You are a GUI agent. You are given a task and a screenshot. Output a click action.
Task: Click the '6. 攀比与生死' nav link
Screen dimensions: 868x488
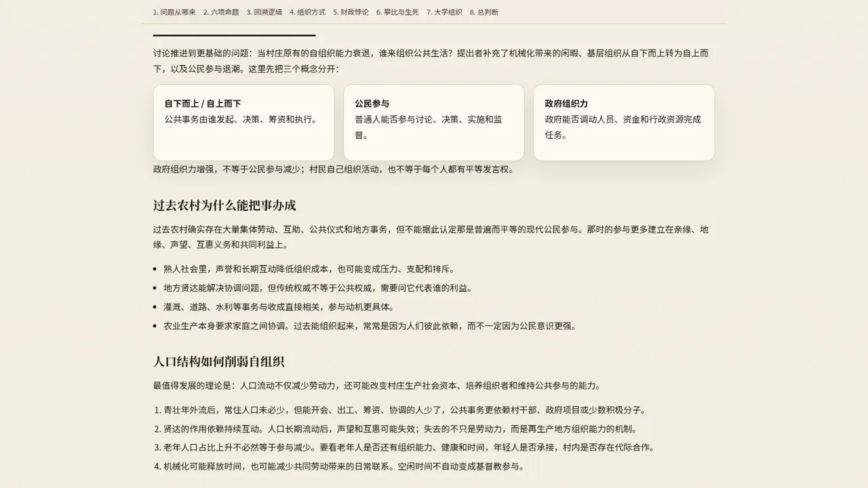pos(398,12)
